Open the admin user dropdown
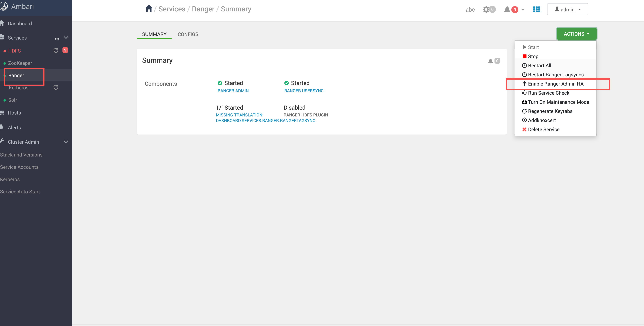Viewport: 644px width, 326px height. (x=567, y=9)
